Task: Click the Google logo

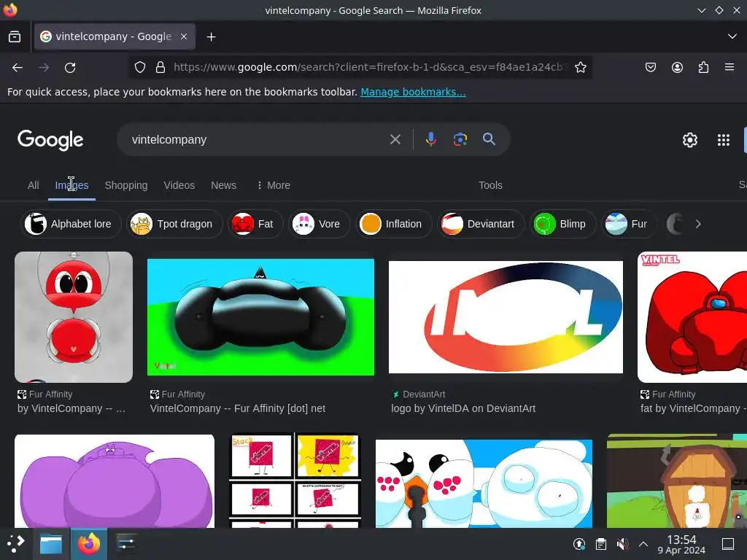Action: 50,140
